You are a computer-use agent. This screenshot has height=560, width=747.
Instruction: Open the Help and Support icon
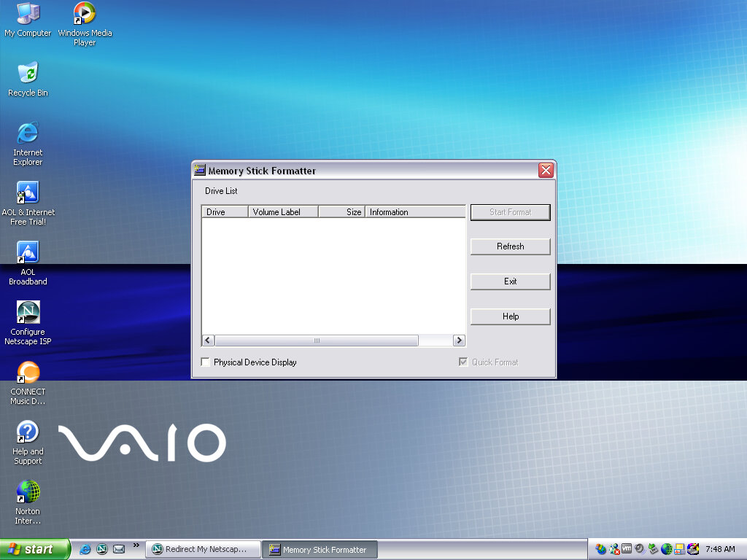coord(28,432)
